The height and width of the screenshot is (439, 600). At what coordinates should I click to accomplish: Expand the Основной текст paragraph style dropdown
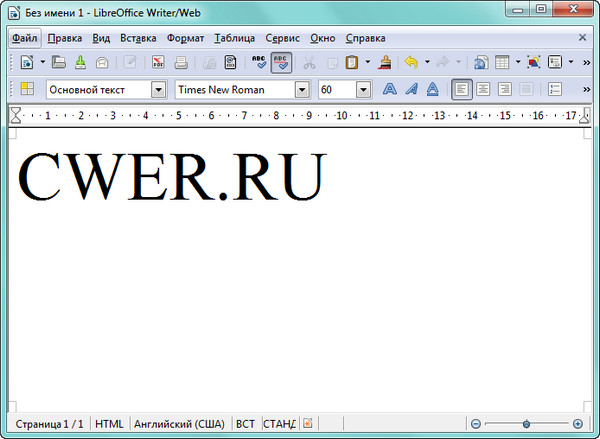click(x=158, y=90)
